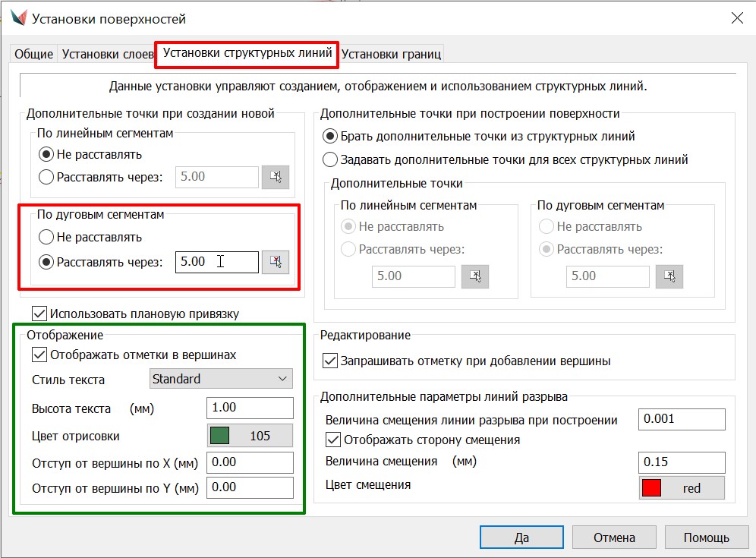
Task: Disable 'Отображать отметки в вершинах' checkbox
Action: [x=39, y=355]
